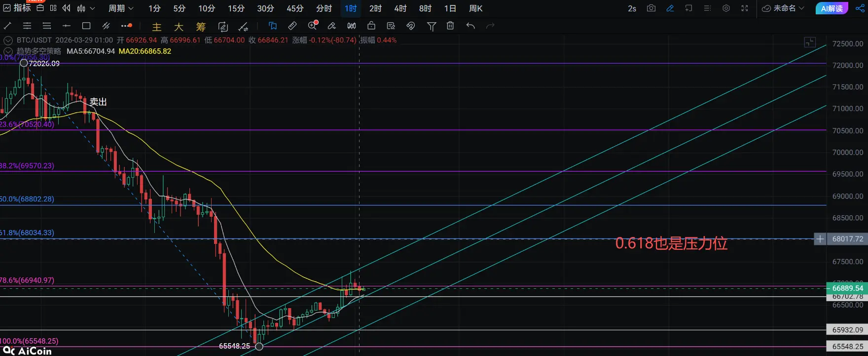The width and height of the screenshot is (868, 356).
Task: Switch to the 15分 timeframe
Action: point(236,8)
